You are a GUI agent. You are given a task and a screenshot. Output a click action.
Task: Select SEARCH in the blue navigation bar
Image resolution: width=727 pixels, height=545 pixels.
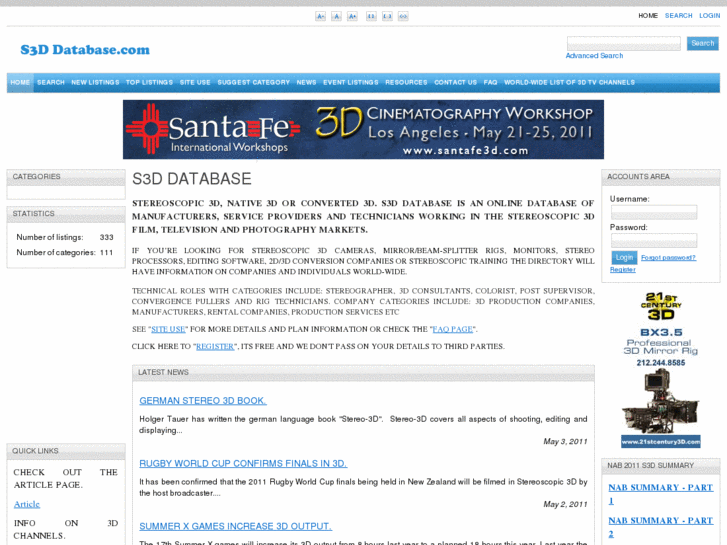coord(51,83)
